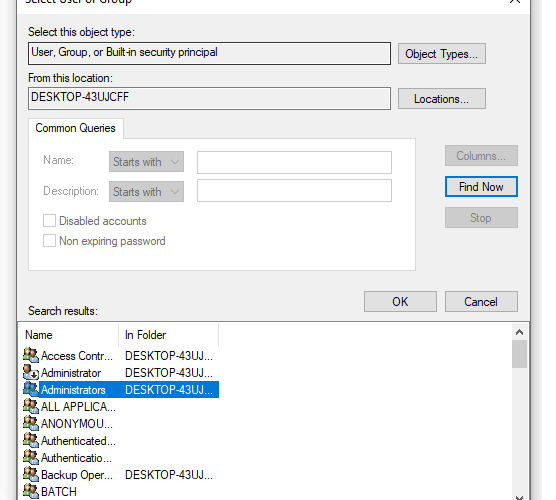The height and width of the screenshot is (500, 556).
Task: Select the Authenticated Users icon
Action: tap(31, 440)
